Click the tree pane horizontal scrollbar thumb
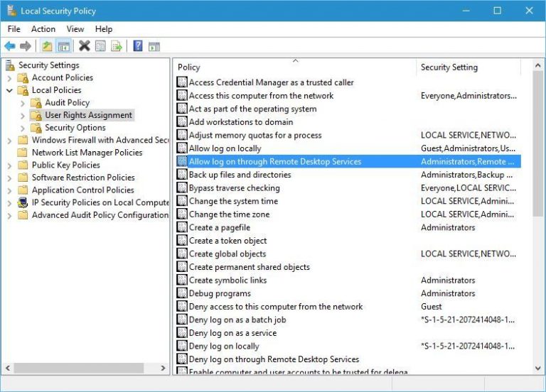546x392 pixels. pos(79,368)
